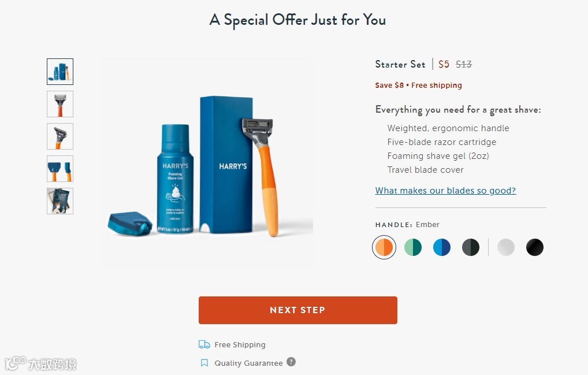Open the angled razor head thumbnail
This screenshot has width=588, height=375.
60,136
